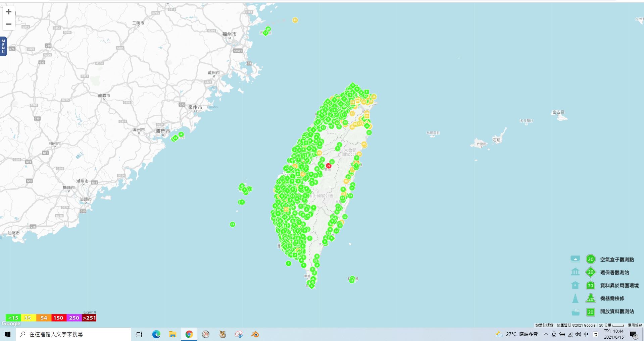Viewport: 644px width, 341px height.
Task: Open the Meet Now tray icon
Action: (554, 334)
